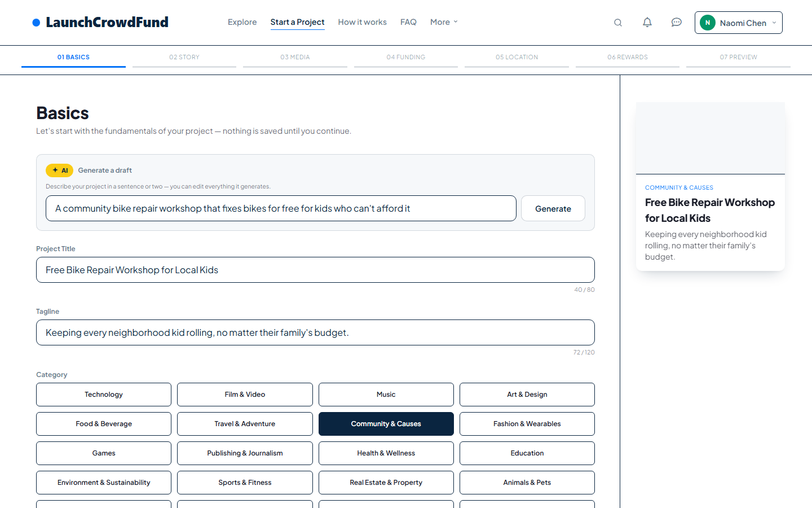Expand the Naomi Chen account menu
The width and height of the screenshot is (812, 508).
click(x=739, y=23)
